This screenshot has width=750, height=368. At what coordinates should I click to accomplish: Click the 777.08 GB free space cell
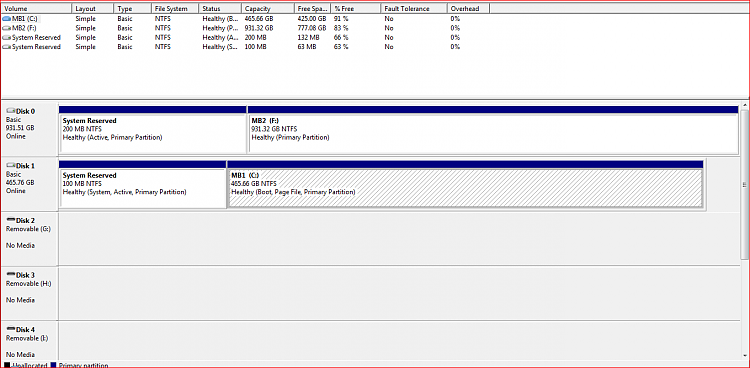pos(311,28)
